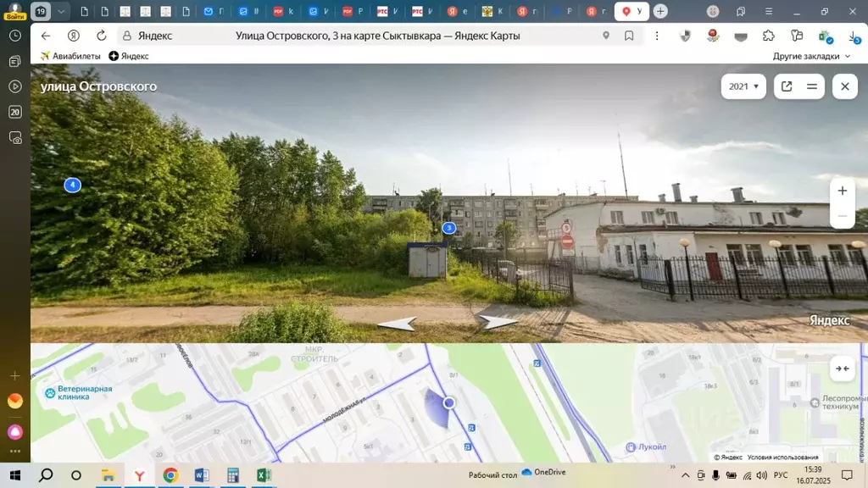The width and height of the screenshot is (868, 488).
Task: Open the extensions puzzle-piece icon
Action: (x=768, y=36)
